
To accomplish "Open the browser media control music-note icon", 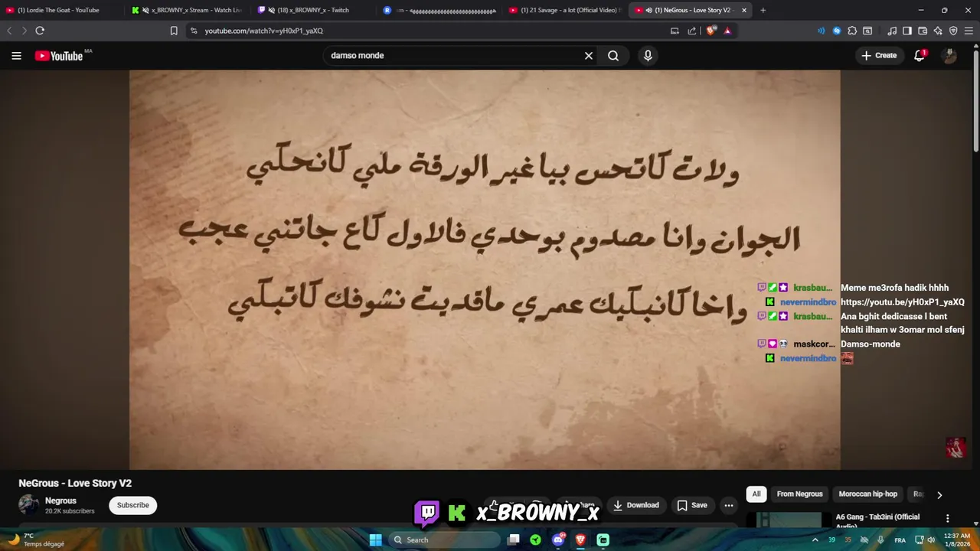I will [892, 31].
